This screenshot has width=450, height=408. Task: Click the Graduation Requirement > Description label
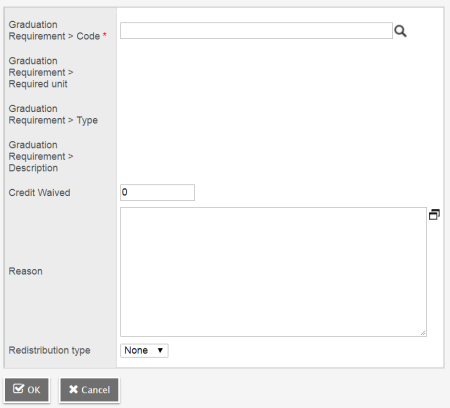coord(41,156)
